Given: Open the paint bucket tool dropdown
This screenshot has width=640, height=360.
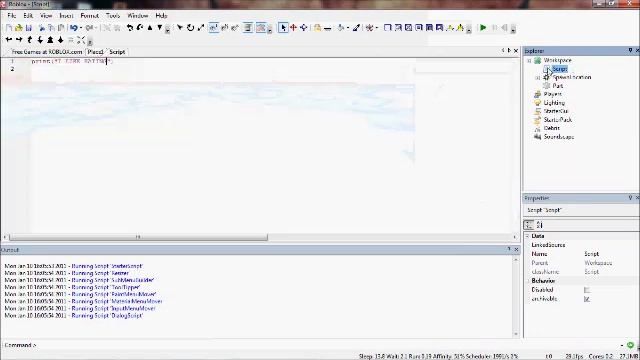Looking at the screenshot, I should click(x=348, y=28).
